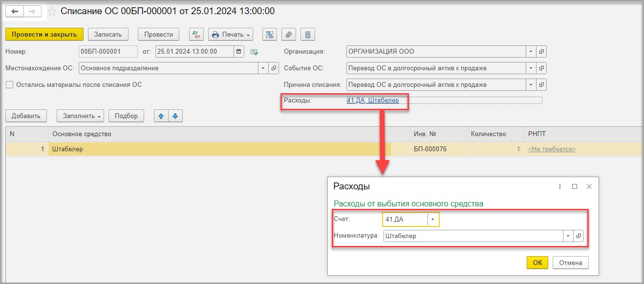Open the Причина списания record via its open button
The image size is (644, 284).
tap(541, 84)
